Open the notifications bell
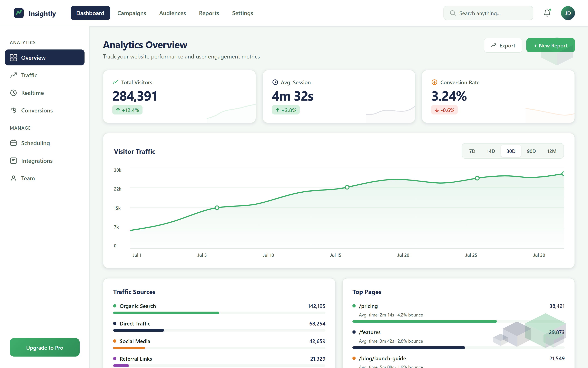 (547, 13)
